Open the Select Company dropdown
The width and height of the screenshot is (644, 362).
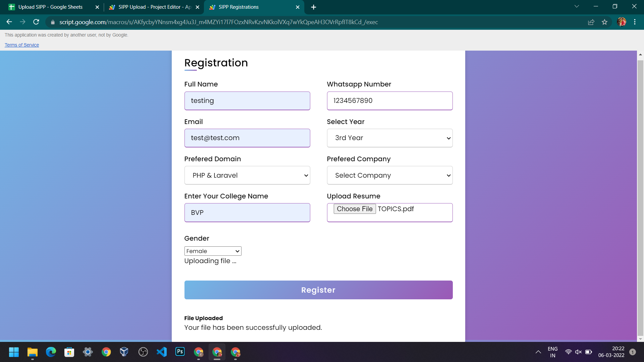pos(389,175)
